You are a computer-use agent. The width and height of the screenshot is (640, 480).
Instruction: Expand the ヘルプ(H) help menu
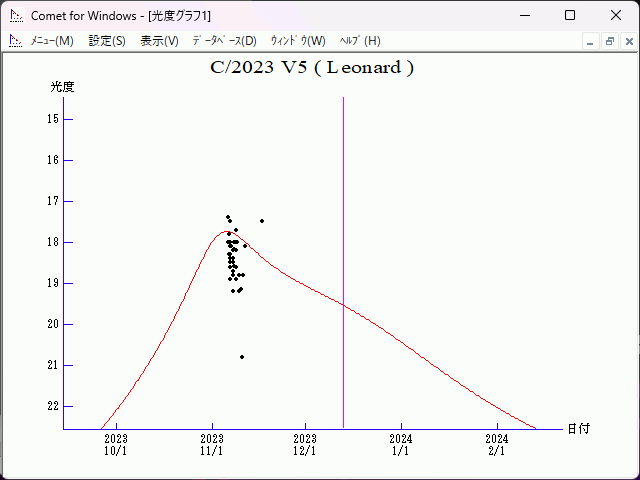point(360,41)
